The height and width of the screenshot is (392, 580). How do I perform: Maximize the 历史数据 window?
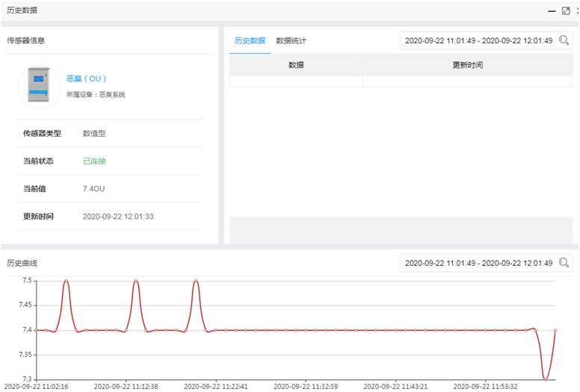tap(564, 10)
